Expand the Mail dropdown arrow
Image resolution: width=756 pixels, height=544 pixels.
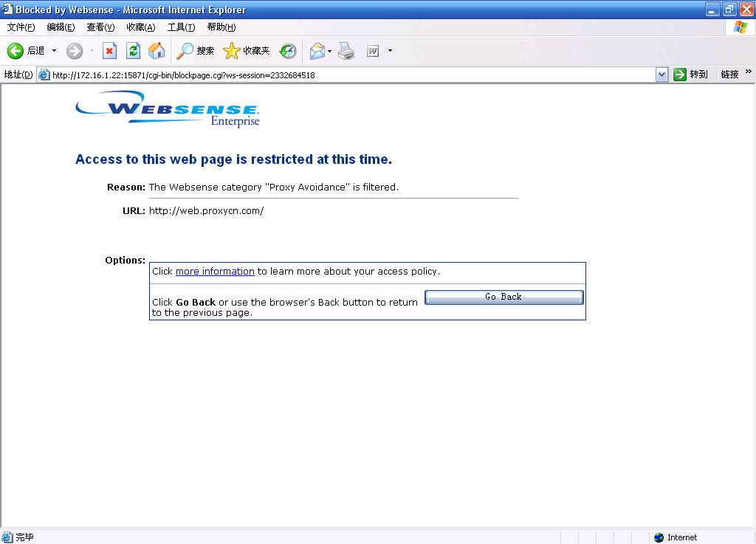(x=330, y=51)
